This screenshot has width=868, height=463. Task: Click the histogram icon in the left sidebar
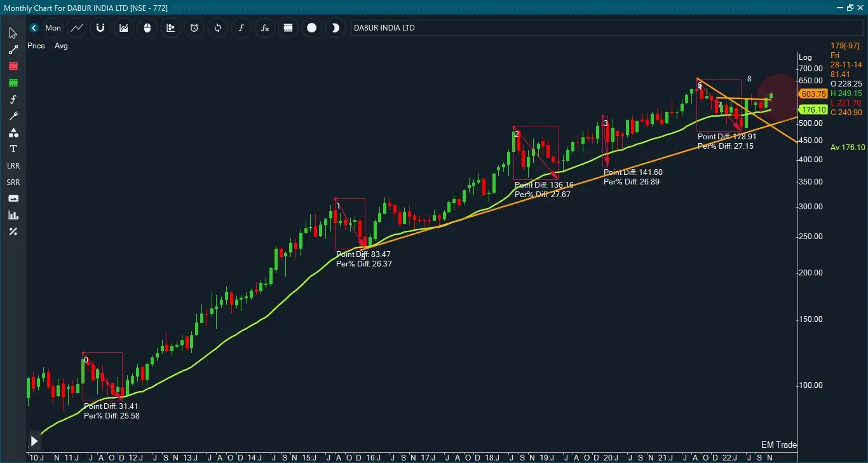click(13, 214)
